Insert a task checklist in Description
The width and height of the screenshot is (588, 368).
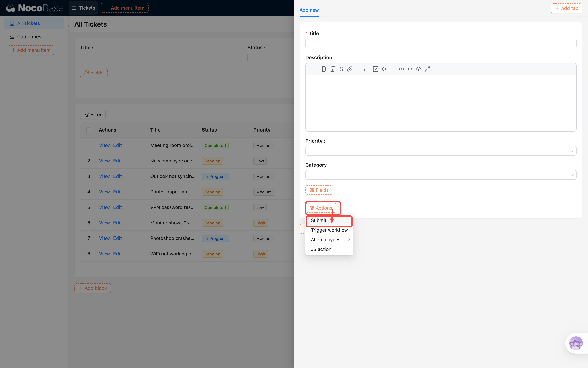[375, 69]
